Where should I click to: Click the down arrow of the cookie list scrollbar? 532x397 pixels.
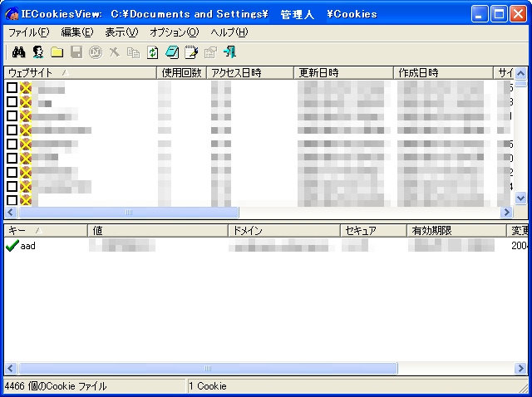[x=520, y=198]
